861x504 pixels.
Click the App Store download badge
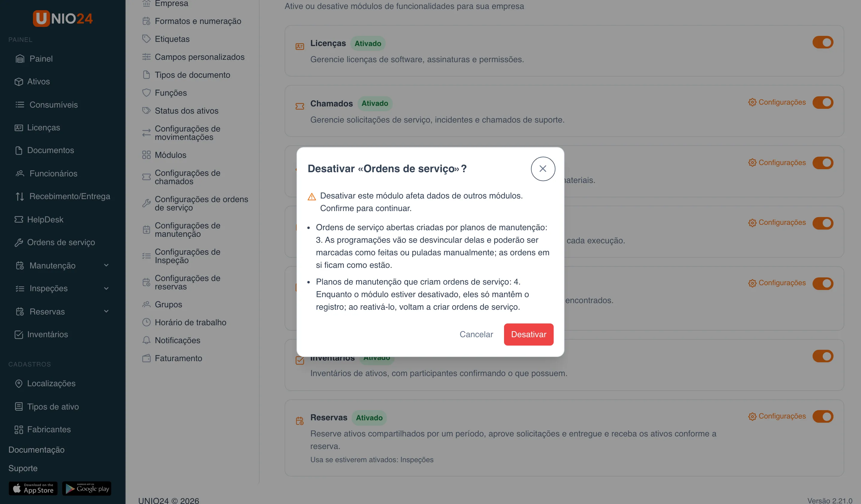pyautogui.click(x=33, y=489)
